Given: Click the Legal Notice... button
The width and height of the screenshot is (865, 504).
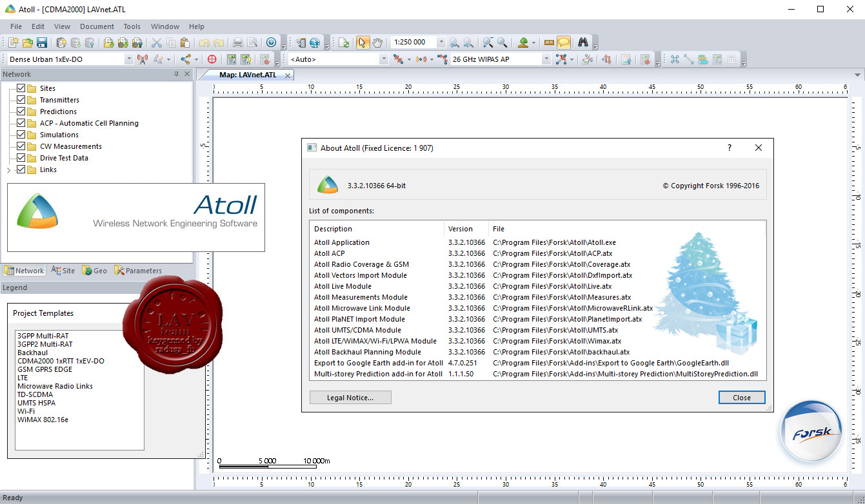Looking at the screenshot, I should [350, 398].
